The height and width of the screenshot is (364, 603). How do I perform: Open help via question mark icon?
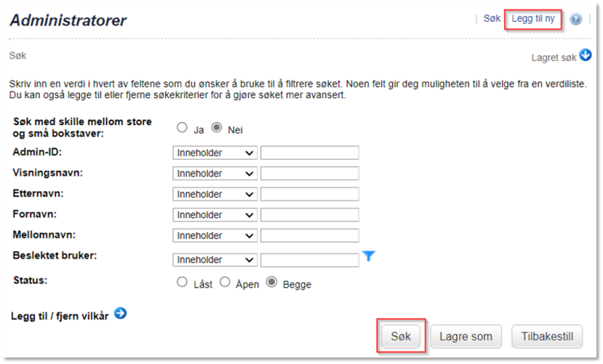(575, 19)
